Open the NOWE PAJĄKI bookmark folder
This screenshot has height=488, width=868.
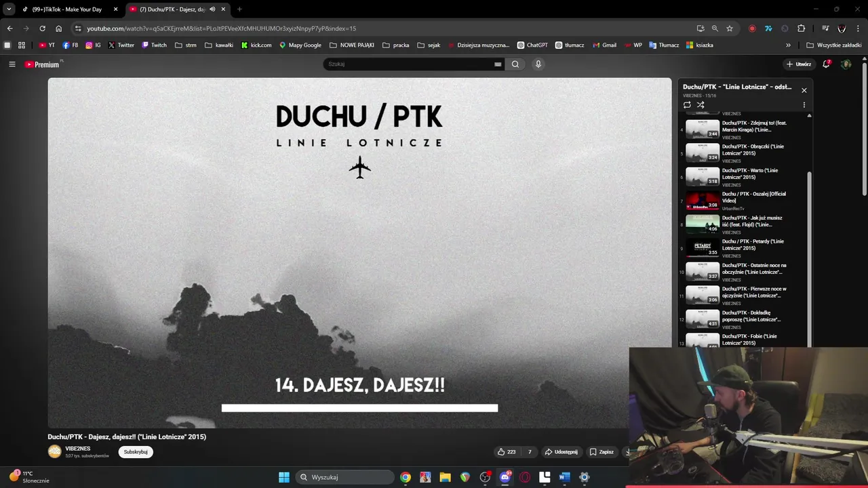pos(352,45)
